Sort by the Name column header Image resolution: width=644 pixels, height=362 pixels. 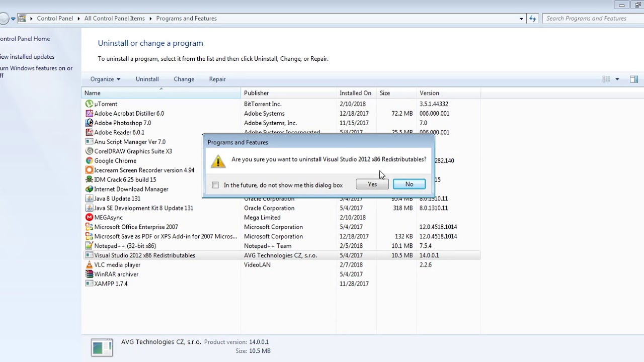coord(161,93)
